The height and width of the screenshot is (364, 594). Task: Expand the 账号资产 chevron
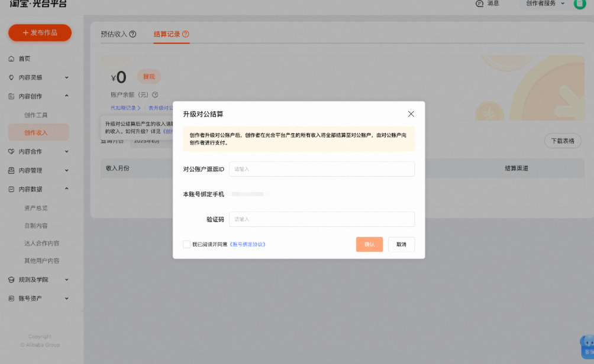pos(67,298)
